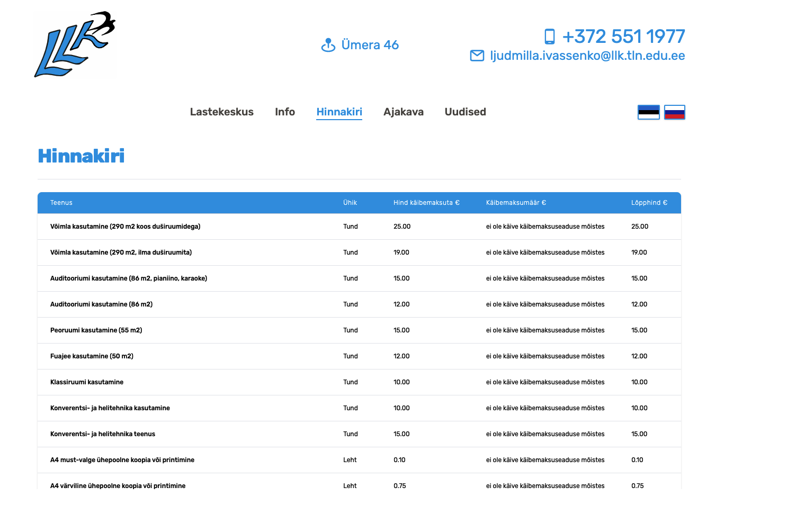805x532 pixels.
Task: Call the +372 551 1977 phone link
Action: 623,37
